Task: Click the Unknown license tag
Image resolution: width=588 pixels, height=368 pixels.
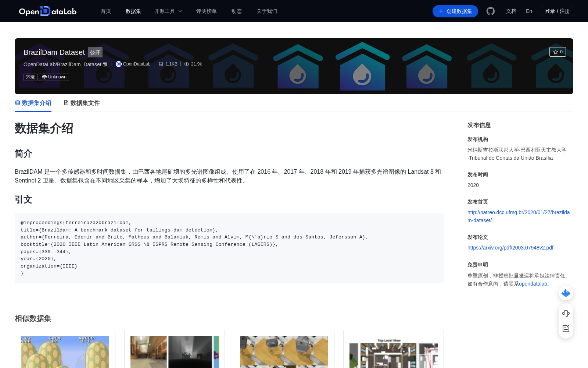Action: [x=54, y=77]
